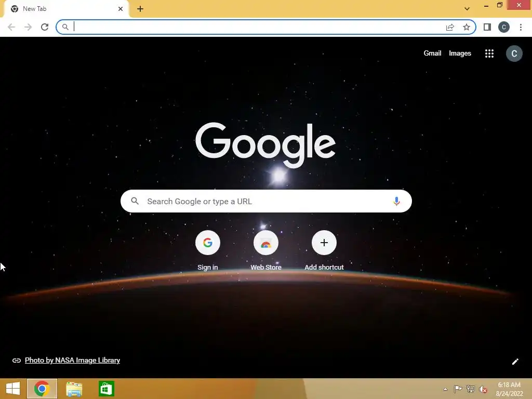This screenshot has height=399, width=532.
Task: Click the Search Google or type a URL box
Action: tap(266, 201)
